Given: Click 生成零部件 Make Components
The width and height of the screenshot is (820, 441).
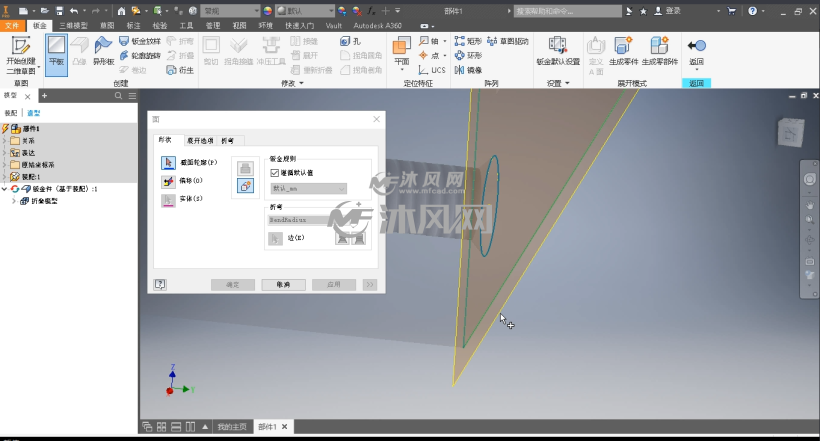Looking at the screenshot, I should click(x=659, y=51).
